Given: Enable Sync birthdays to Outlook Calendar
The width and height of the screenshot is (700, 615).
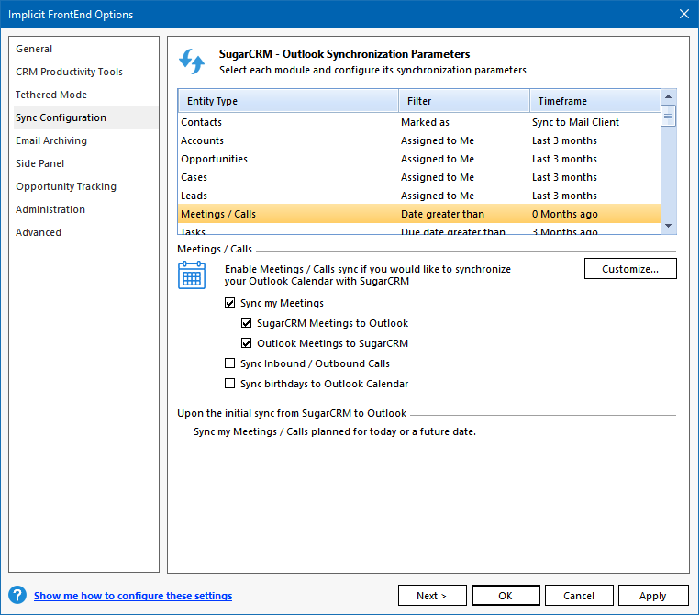Looking at the screenshot, I should pos(230,384).
